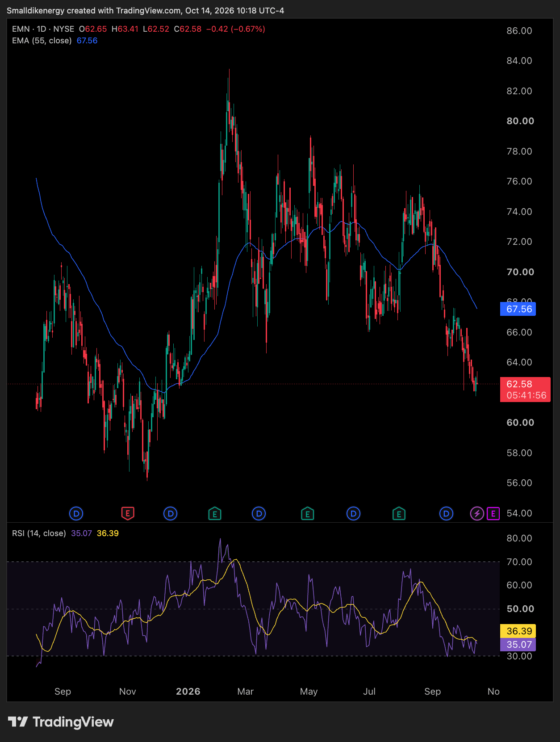
Task: Select the RSI (14, close) legend
Action: pyautogui.click(x=39, y=533)
